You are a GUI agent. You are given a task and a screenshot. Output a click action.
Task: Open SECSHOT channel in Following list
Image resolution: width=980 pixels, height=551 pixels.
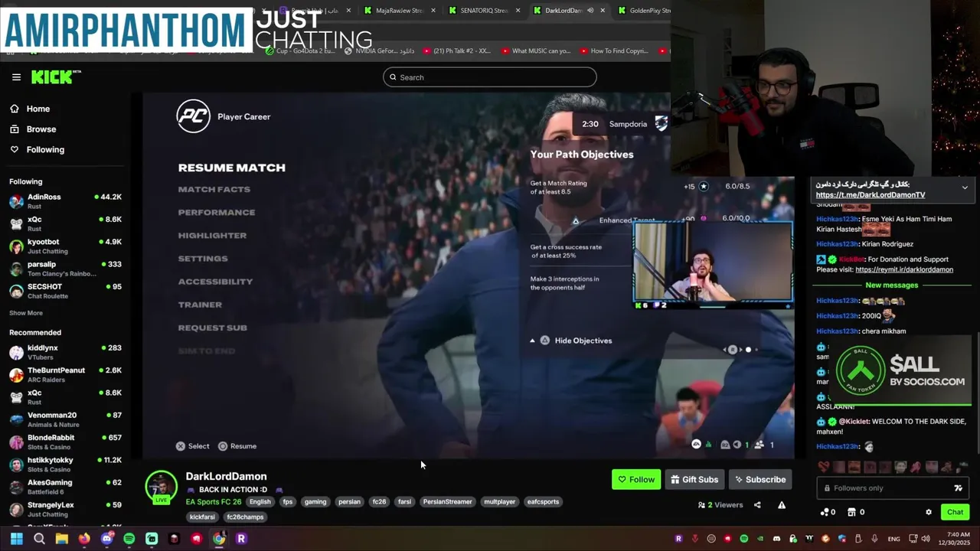coord(65,291)
